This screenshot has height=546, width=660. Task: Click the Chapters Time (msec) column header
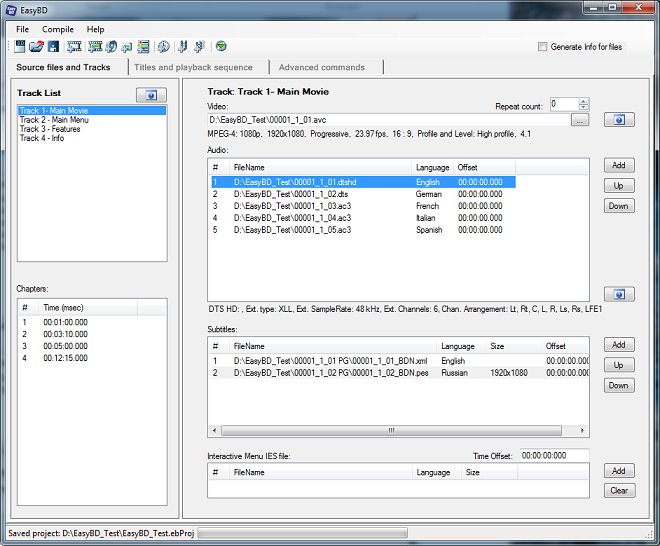click(x=88, y=308)
